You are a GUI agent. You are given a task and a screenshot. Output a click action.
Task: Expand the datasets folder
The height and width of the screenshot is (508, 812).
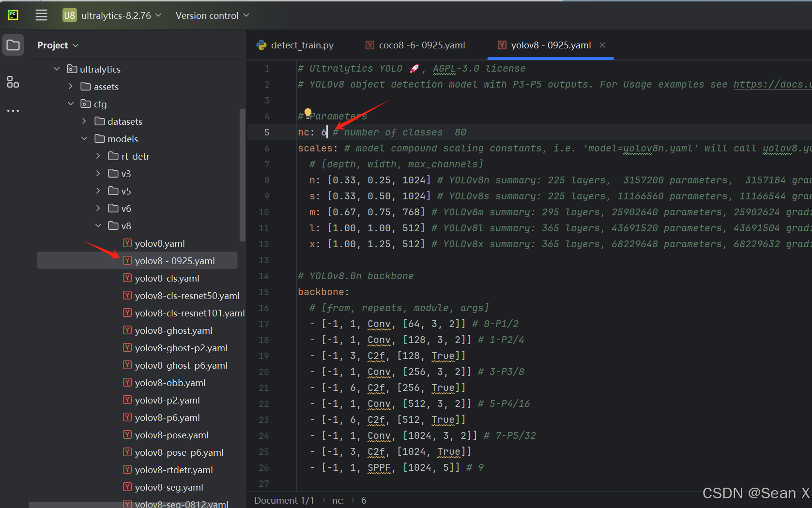coord(84,121)
